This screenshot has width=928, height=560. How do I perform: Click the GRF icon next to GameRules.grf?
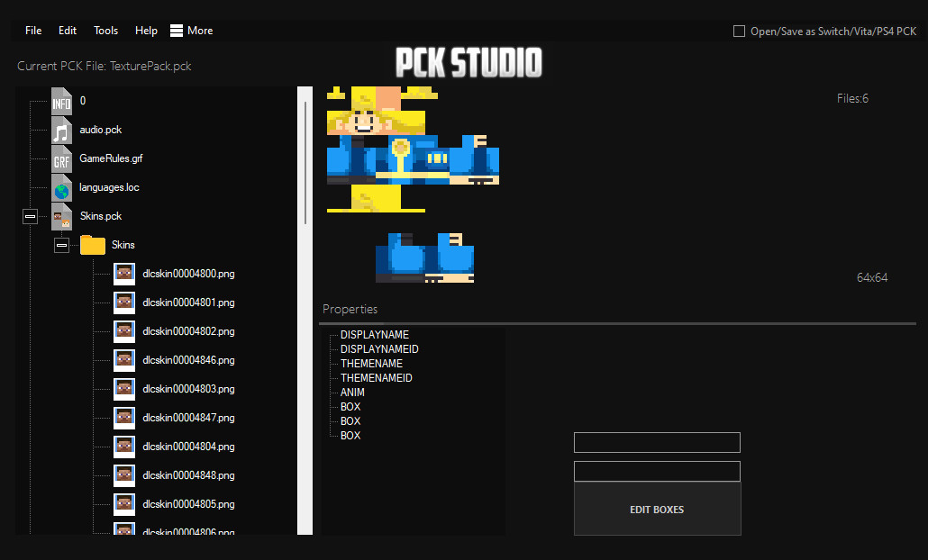(x=61, y=158)
